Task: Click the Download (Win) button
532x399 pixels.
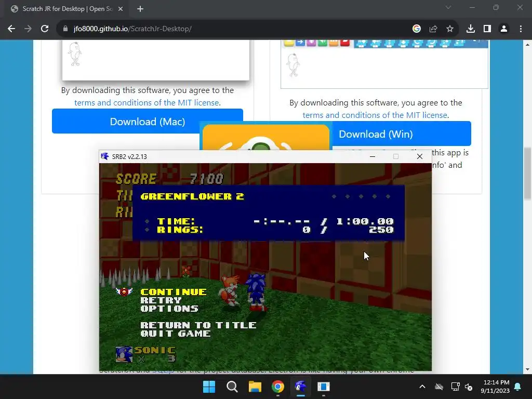Action: [402, 134]
